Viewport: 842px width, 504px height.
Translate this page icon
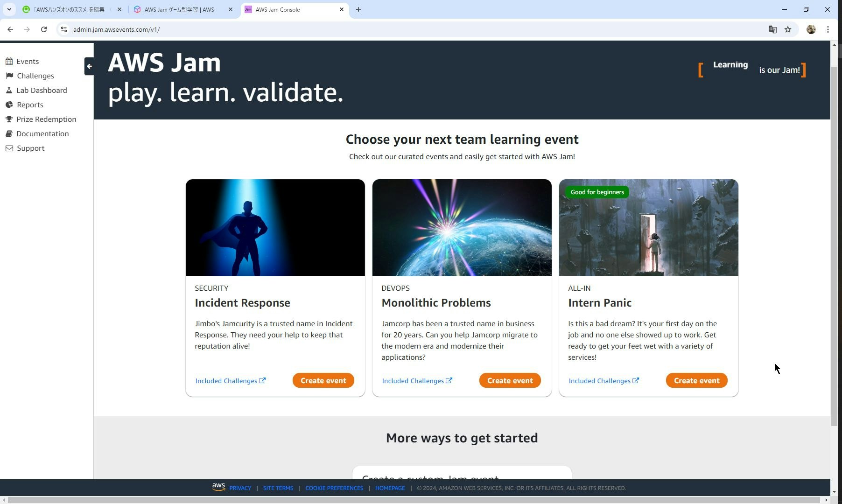click(x=773, y=29)
